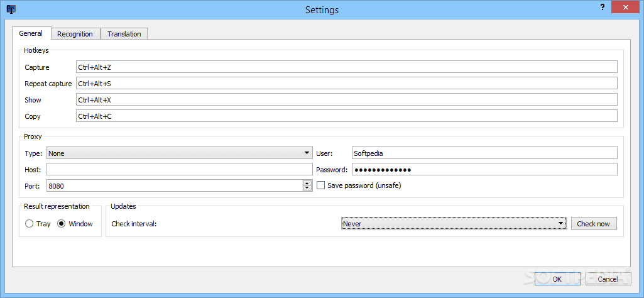Click the help question mark icon
Viewport: 644px width, 298px height.
[603, 8]
